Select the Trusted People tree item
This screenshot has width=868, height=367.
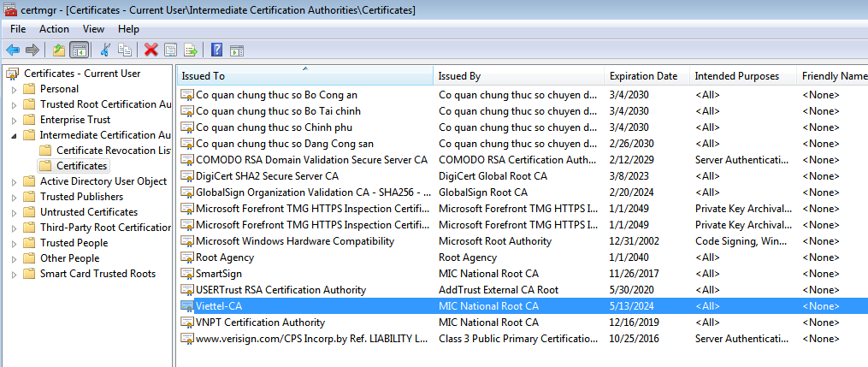[74, 243]
